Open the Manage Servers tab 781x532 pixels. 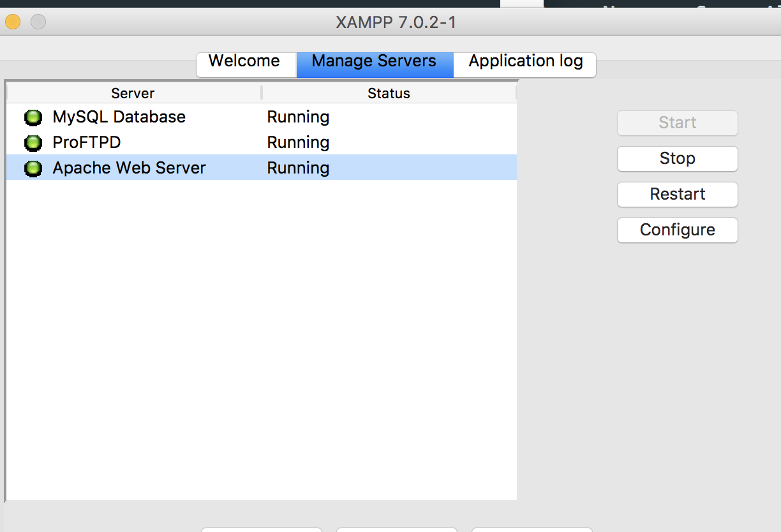(x=375, y=64)
